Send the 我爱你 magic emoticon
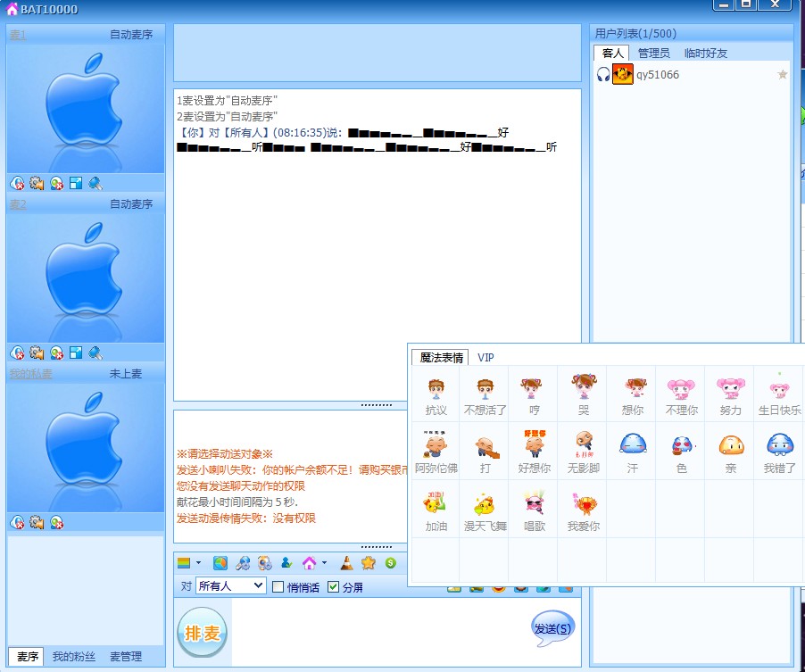Viewport: 805px width, 672px height. click(583, 510)
